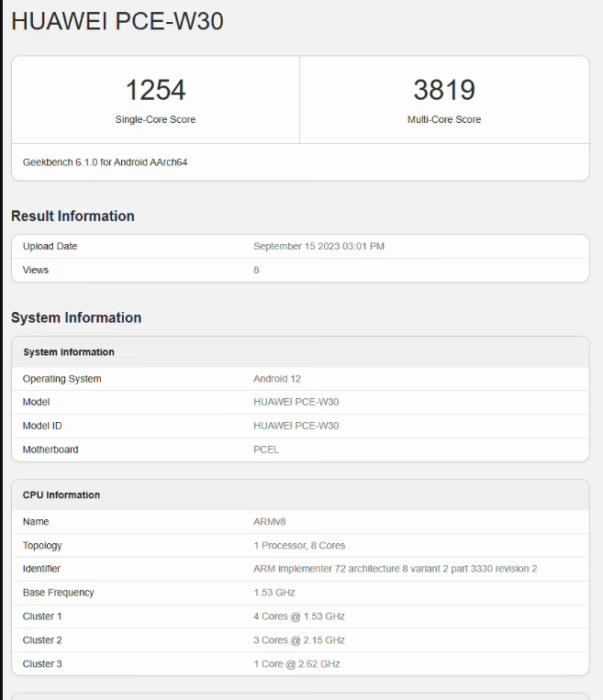Select the Android 12 operating system value
The width and height of the screenshot is (603, 700).
tap(277, 379)
